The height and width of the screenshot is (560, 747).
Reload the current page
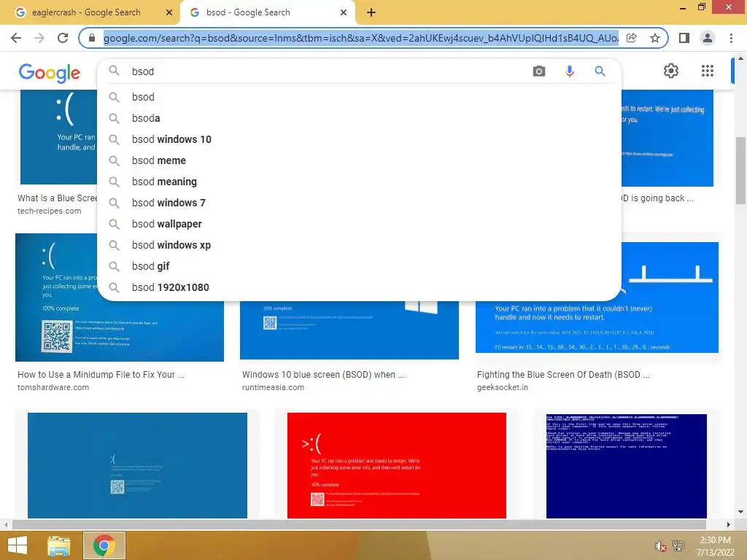63,38
